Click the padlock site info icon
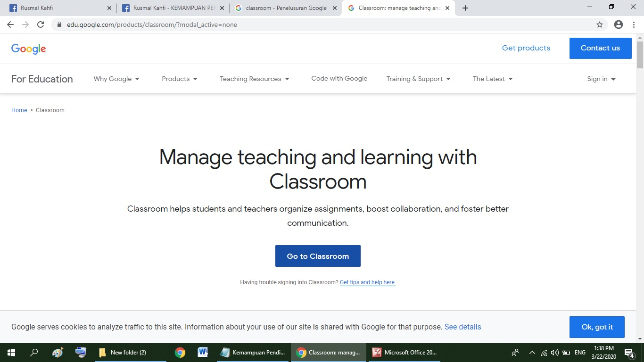The width and height of the screenshot is (644, 362). tap(59, 25)
